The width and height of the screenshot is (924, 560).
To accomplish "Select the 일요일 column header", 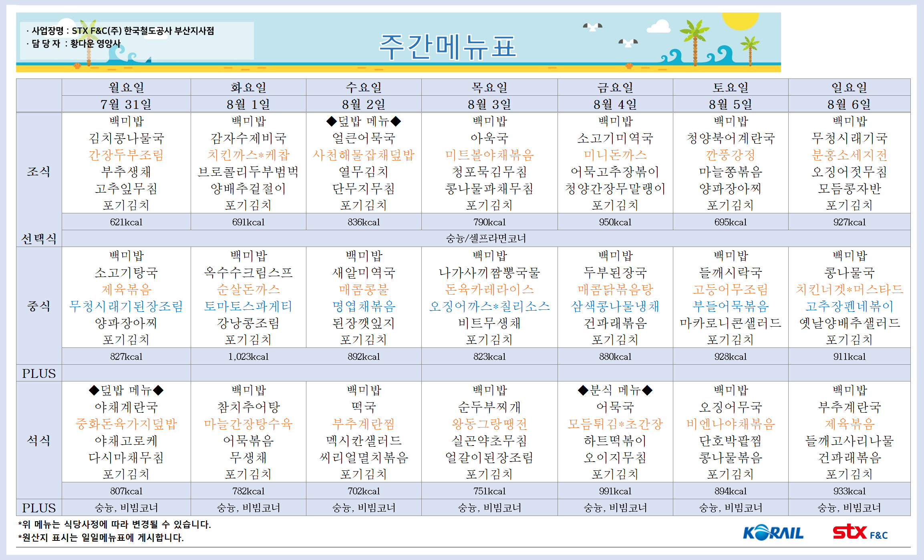I will [849, 87].
